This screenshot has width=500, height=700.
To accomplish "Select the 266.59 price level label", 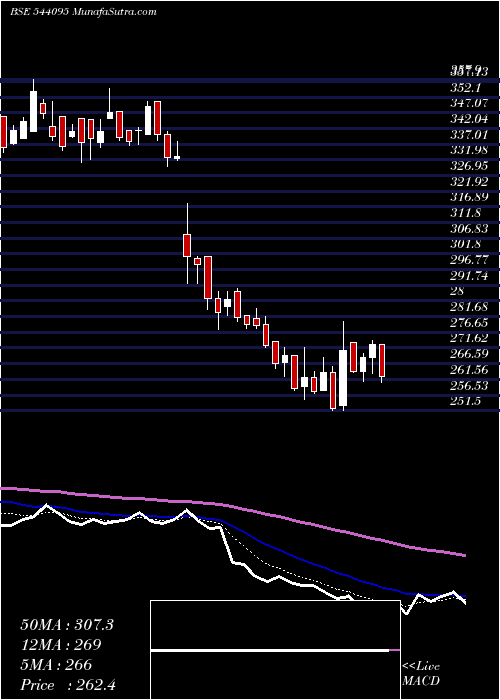I will pos(469,354).
